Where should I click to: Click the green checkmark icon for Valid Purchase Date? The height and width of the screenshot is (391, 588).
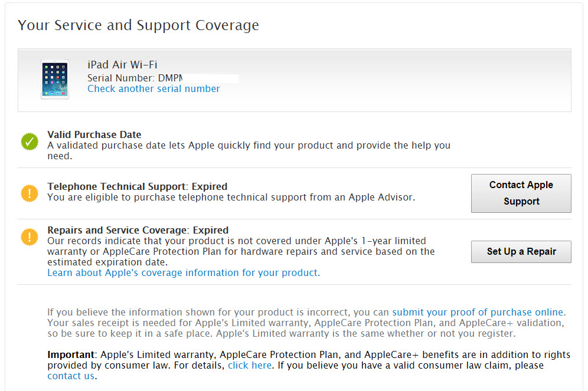tap(30, 142)
